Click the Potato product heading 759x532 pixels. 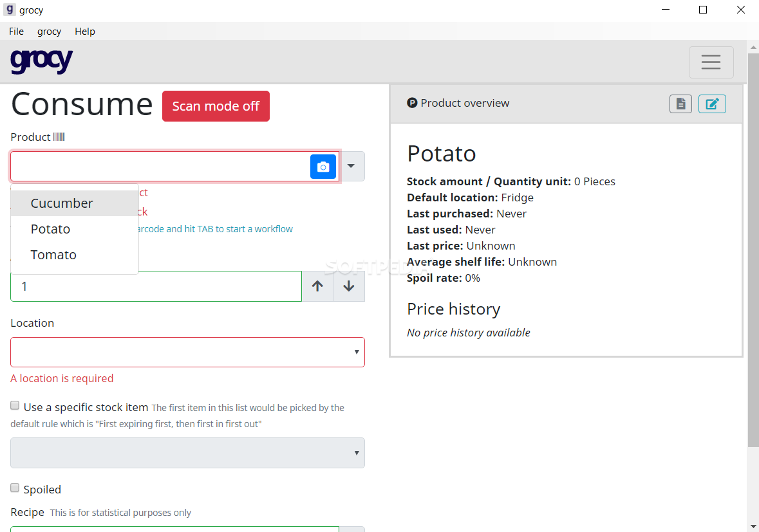pos(442,153)
